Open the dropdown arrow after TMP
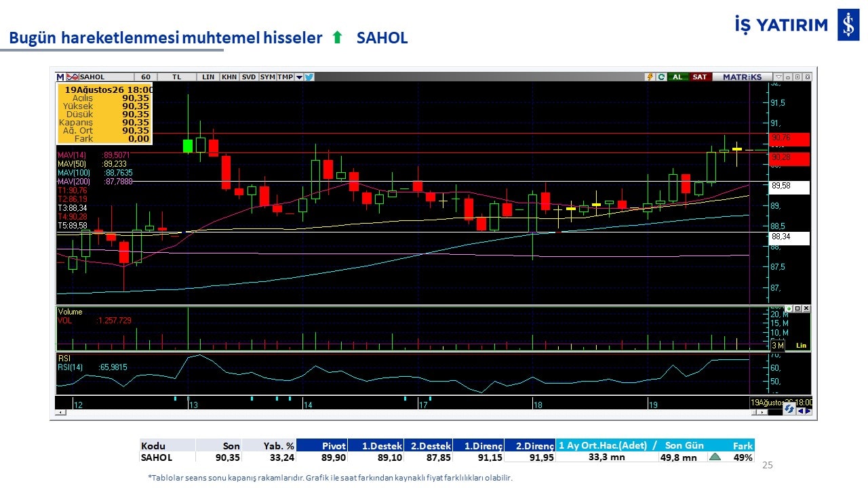The width and height of the screenshot is (868, 488). pos(299,77)
